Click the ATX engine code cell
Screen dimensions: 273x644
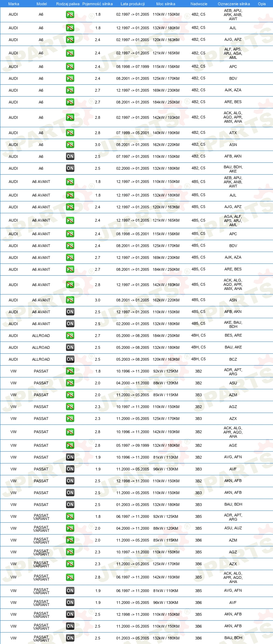(233, 133)
